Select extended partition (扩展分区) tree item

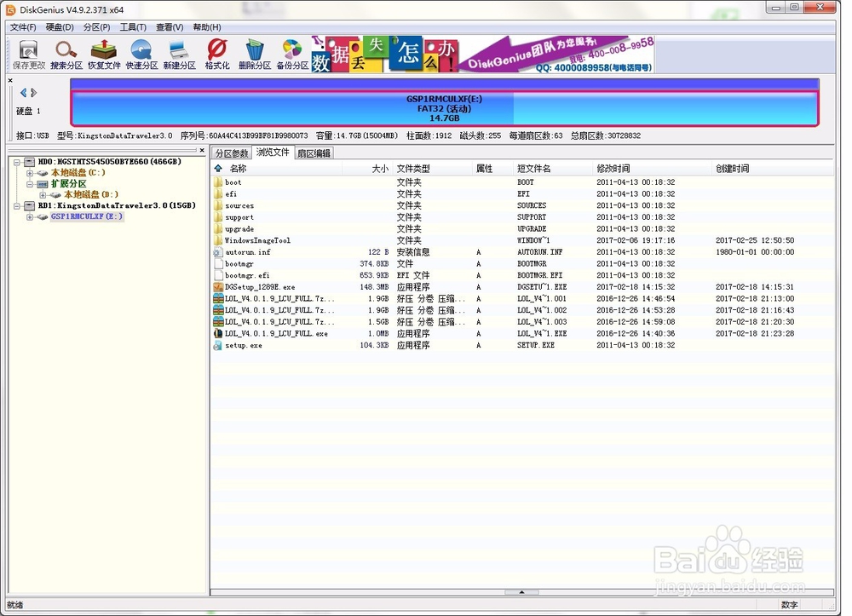68,183
